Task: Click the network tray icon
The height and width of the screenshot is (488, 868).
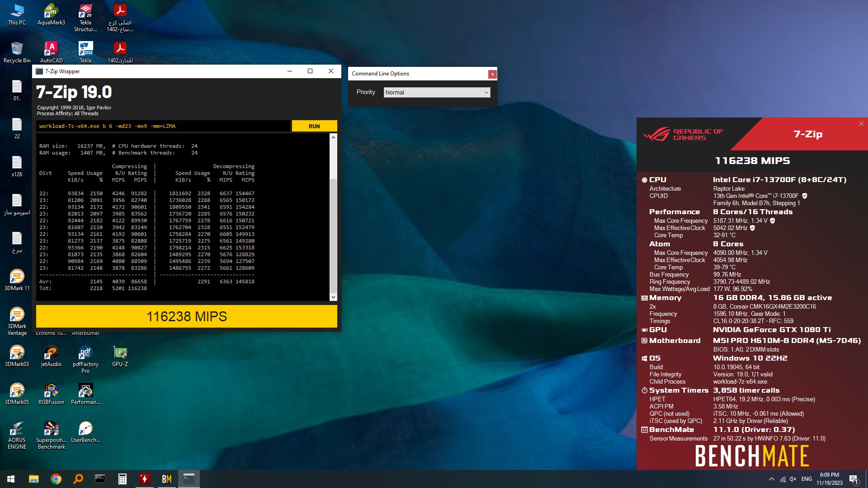Action: coord(783,479)
